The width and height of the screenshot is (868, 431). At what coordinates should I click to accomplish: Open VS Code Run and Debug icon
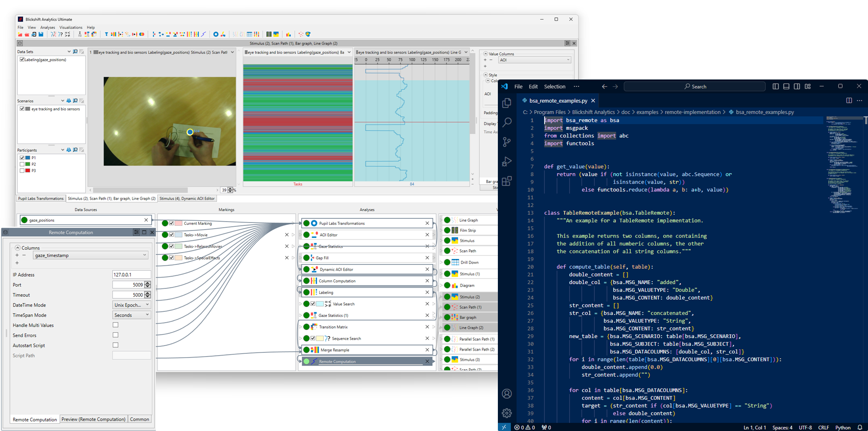click(x=507, y=162)
